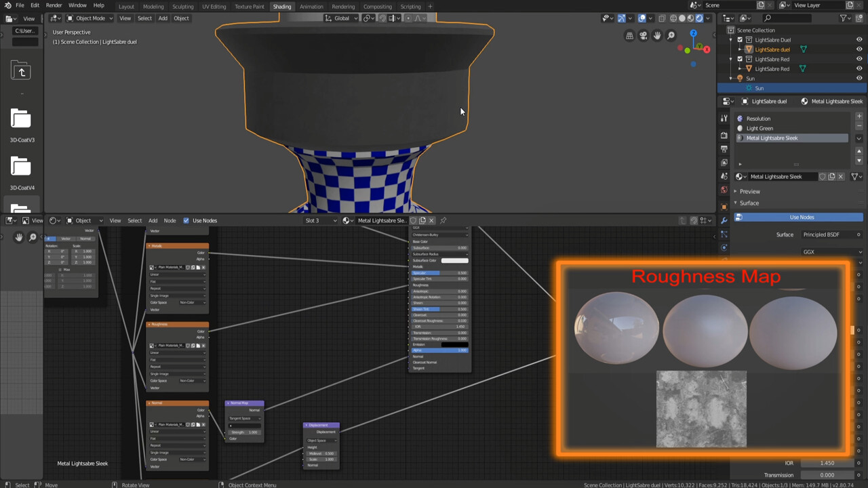The image size is (868, 488).
Task: Enable X-Ray mode in the viewport
Action: (662, 18)
